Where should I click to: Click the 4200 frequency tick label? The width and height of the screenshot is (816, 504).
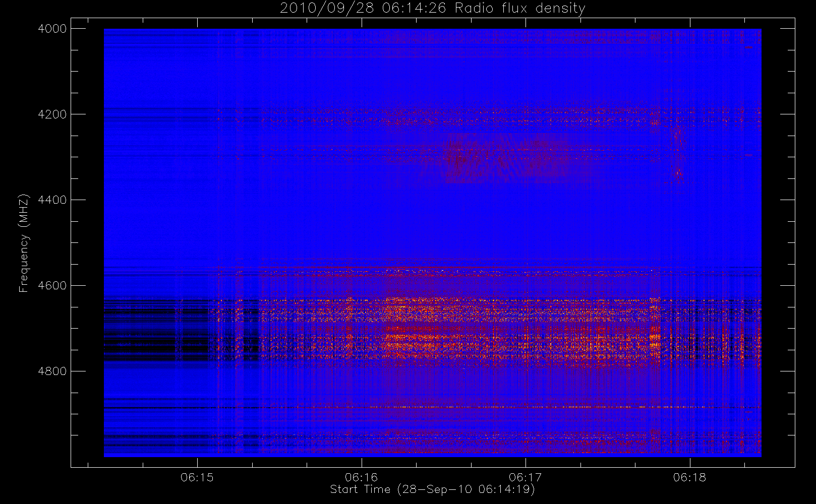tap(52, 114)
